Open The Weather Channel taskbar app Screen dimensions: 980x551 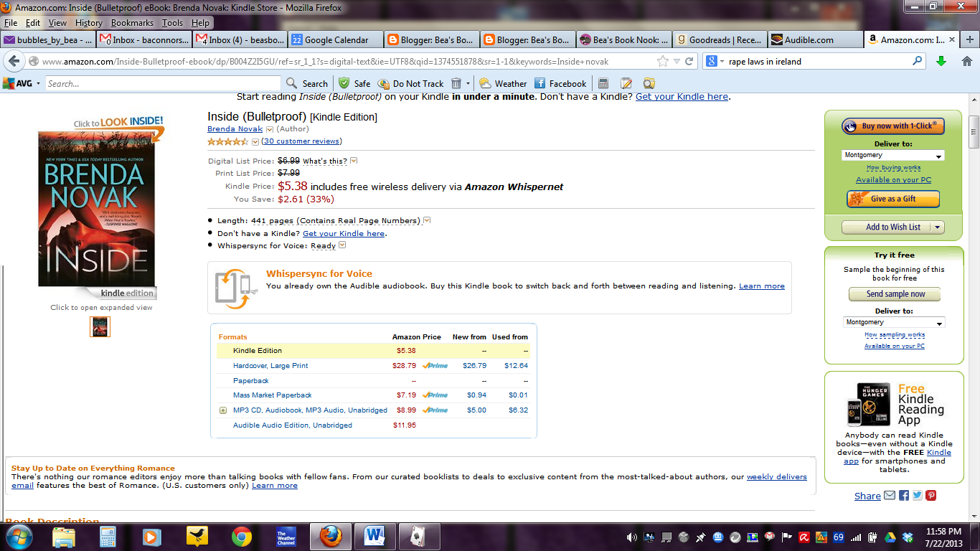pyautogui.click(x=286, y=536)
